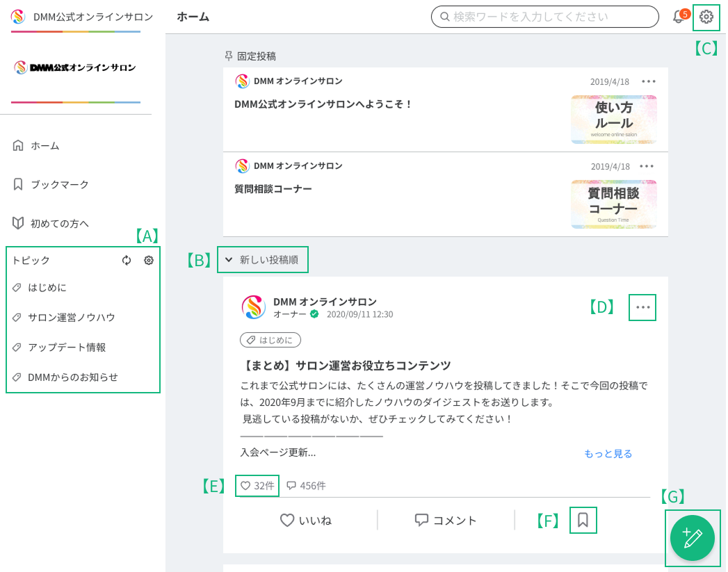This screenshot has width=728, height=572.
Task: Open notifications bell with 5 badge
Action: (679, 17)
